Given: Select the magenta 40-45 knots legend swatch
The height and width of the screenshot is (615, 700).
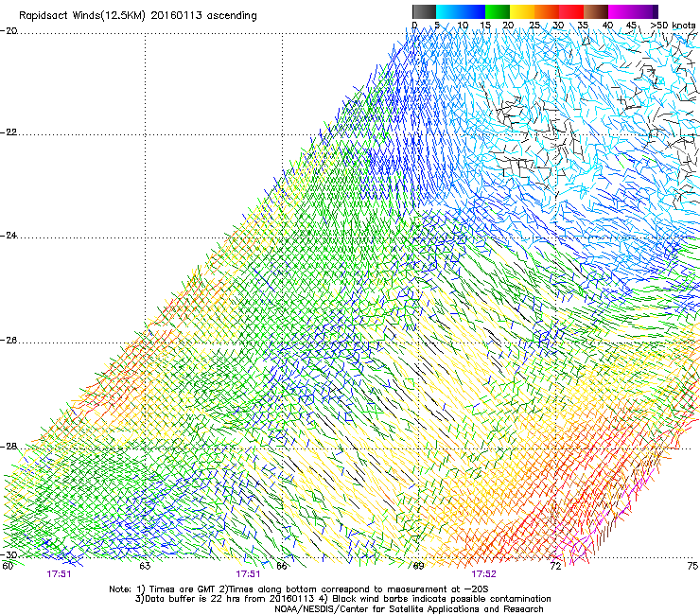Looking at the screenshot, I should [x=621, y=11].
